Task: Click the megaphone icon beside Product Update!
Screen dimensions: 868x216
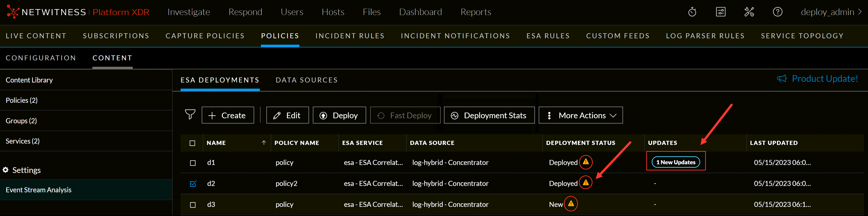Action: pyautogui.click(x=782, y=79)
